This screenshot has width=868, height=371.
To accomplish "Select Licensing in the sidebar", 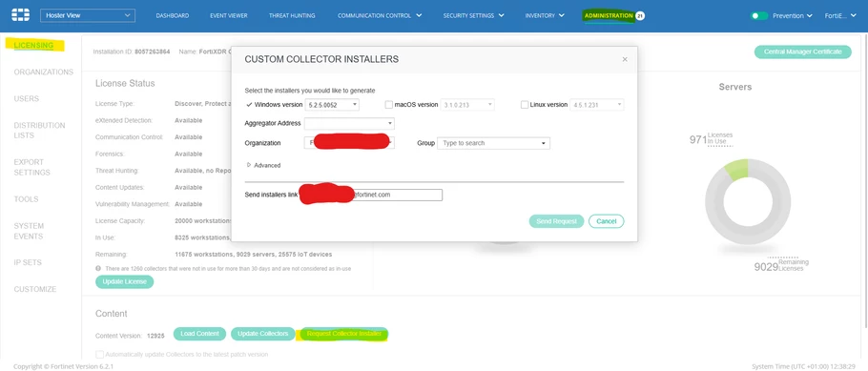I will pos(33,45).
